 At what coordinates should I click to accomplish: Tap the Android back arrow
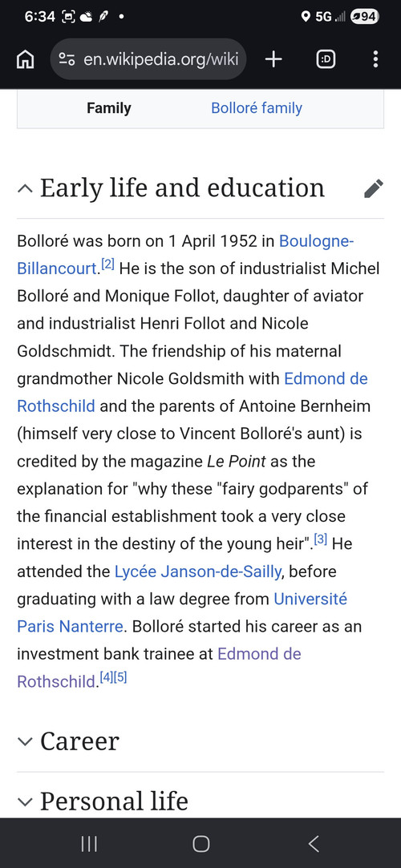point(314,844)
